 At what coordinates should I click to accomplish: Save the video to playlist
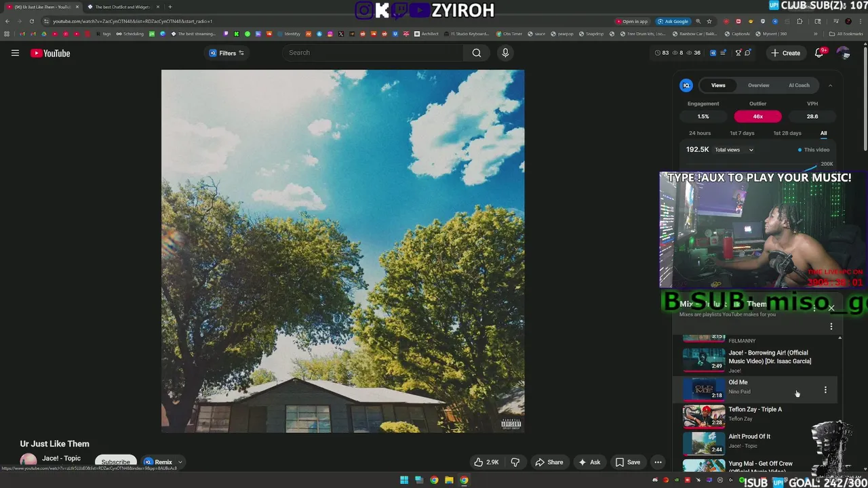coord(627,462)
